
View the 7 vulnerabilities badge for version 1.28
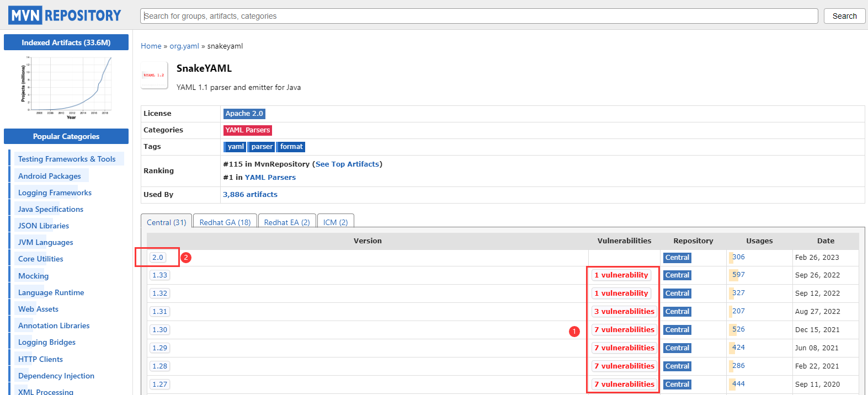click(625, 366)
